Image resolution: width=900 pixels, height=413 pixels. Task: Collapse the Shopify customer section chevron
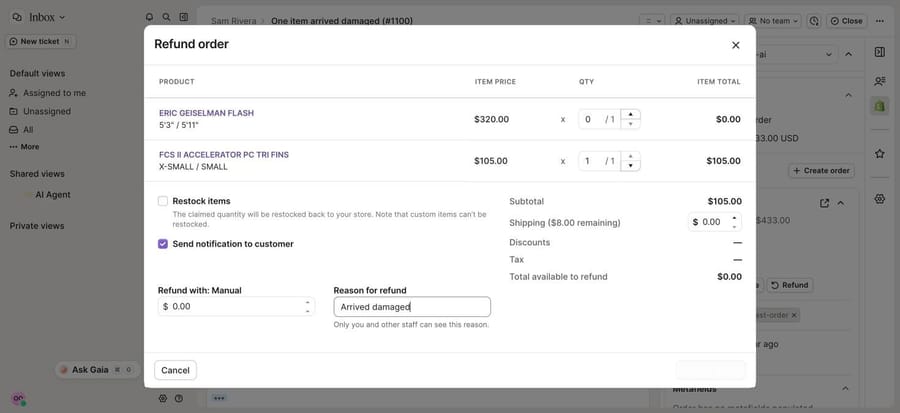pyautogui.click(x=849, y=95)
